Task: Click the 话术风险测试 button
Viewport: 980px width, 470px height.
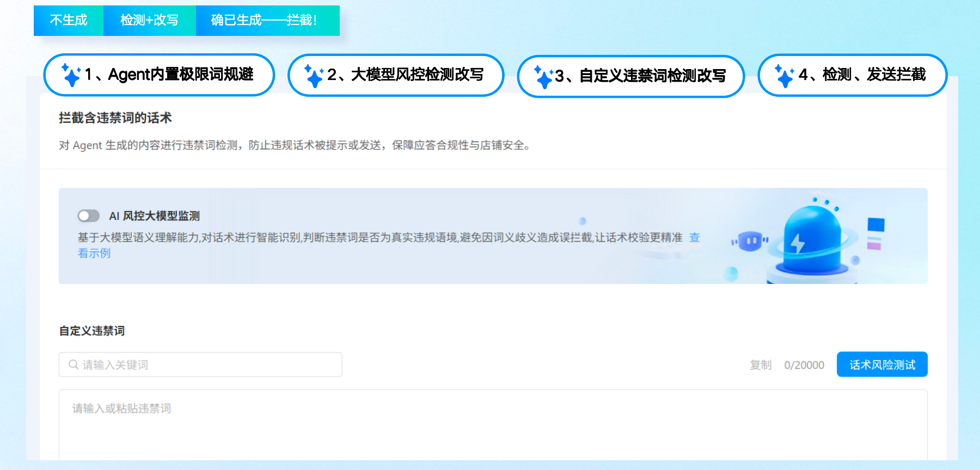Action: point(882,364)
